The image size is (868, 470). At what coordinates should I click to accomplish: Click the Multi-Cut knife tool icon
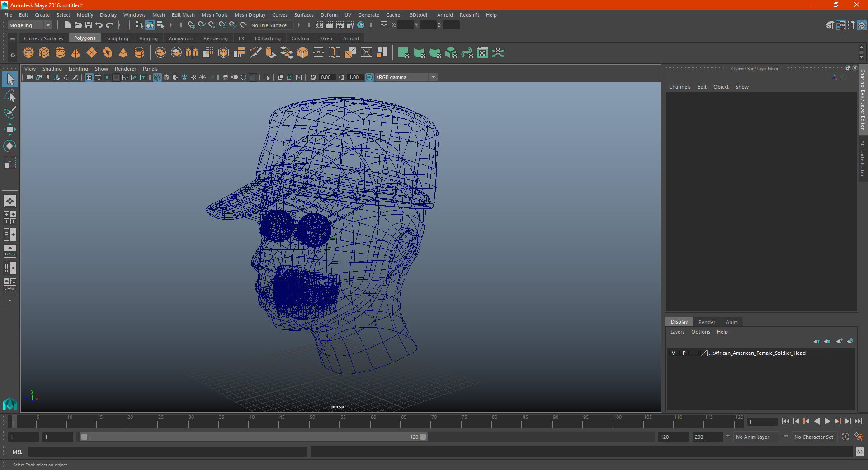pos(255,53)
